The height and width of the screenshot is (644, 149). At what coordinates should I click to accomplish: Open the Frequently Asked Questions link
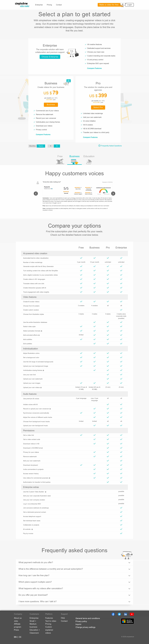tap(110, 146)
